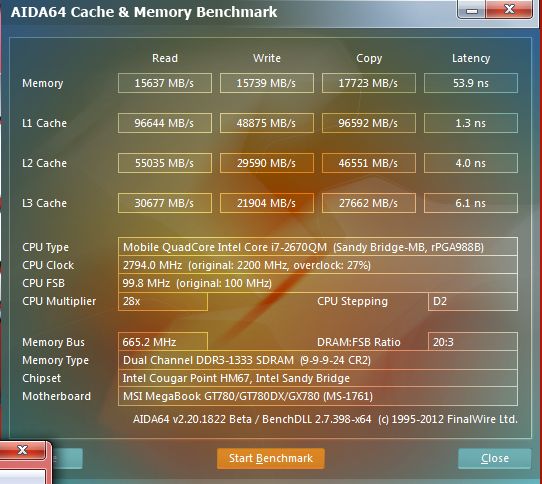Select L2 Cache latency 4.0 ns
The width and height of the screenshot is (542, 484).
click(470, 163)
